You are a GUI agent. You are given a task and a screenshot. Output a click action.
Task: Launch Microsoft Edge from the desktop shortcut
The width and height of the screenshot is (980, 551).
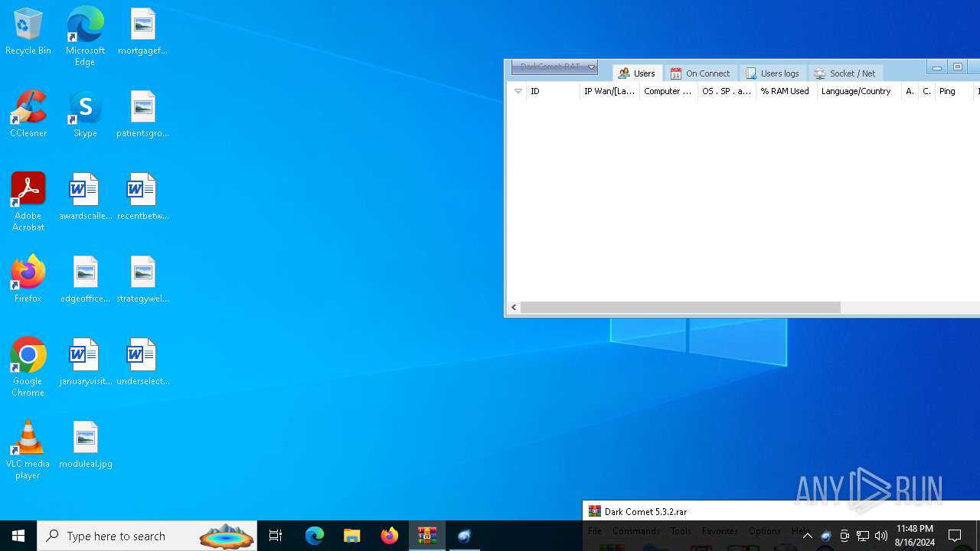coord(85,37)
